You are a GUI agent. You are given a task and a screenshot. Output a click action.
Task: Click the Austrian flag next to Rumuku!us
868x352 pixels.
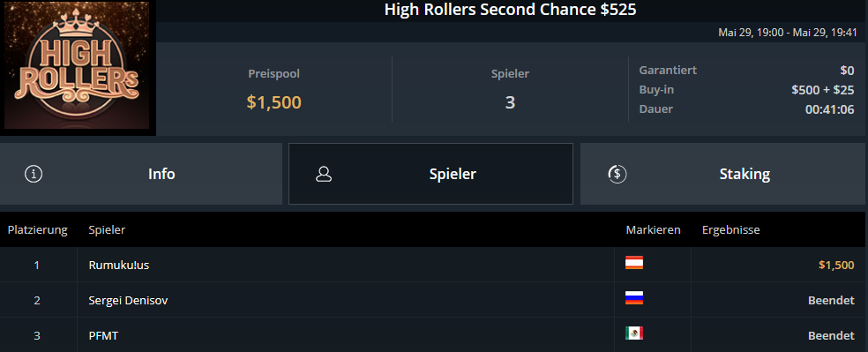click(634, 262)
